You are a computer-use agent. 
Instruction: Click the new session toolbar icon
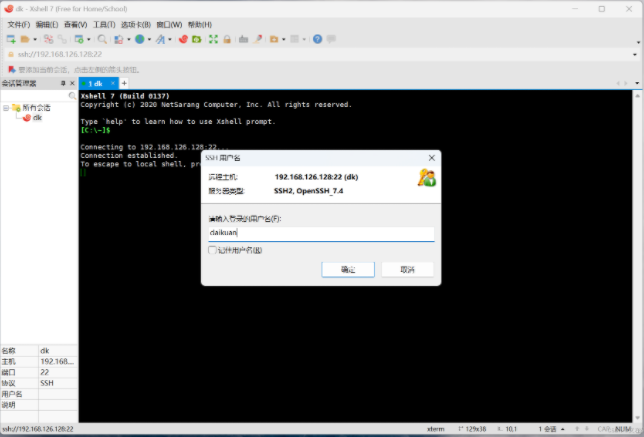(9, 39)
